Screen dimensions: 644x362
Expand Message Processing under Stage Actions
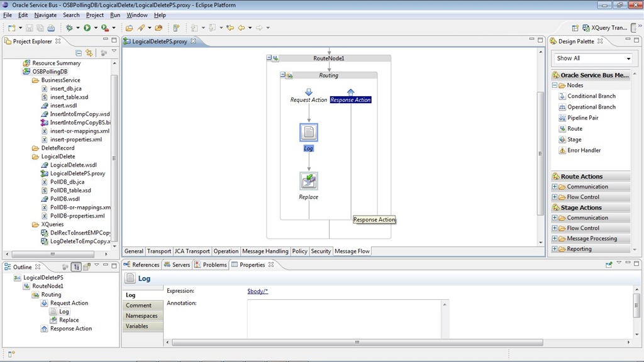point(555,239)
